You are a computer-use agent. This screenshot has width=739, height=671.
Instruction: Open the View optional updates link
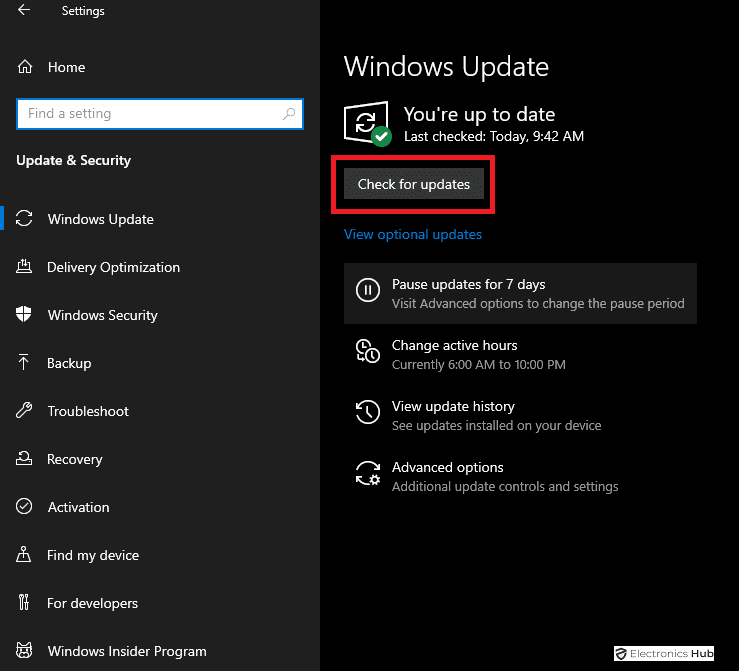(413, 234)
